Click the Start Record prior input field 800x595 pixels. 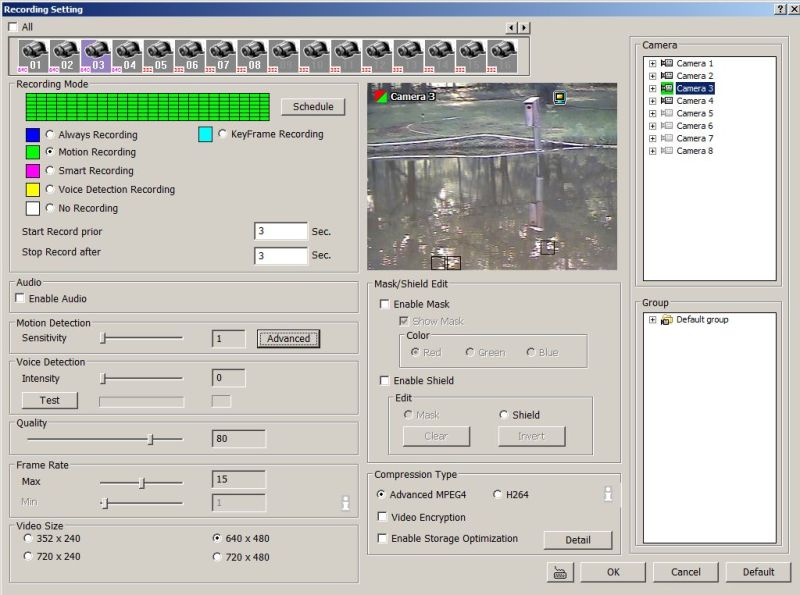tap(281, 231)
